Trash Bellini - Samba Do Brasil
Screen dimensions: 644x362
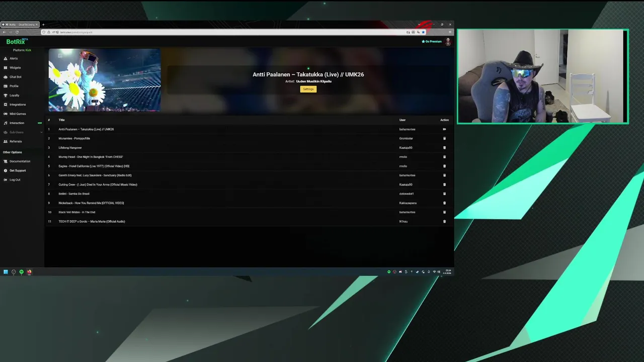(x=444, y=194)
